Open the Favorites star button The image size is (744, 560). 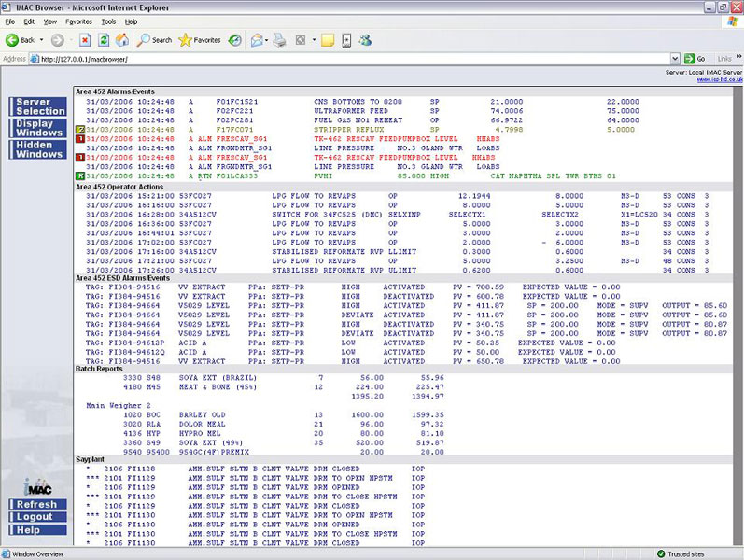click(x=200, y=40)
